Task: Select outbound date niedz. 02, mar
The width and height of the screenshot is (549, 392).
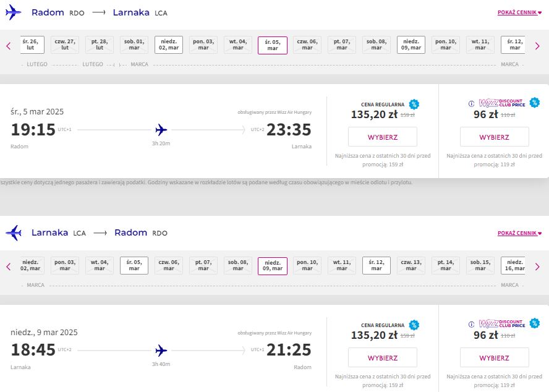Action: [169, 45]
